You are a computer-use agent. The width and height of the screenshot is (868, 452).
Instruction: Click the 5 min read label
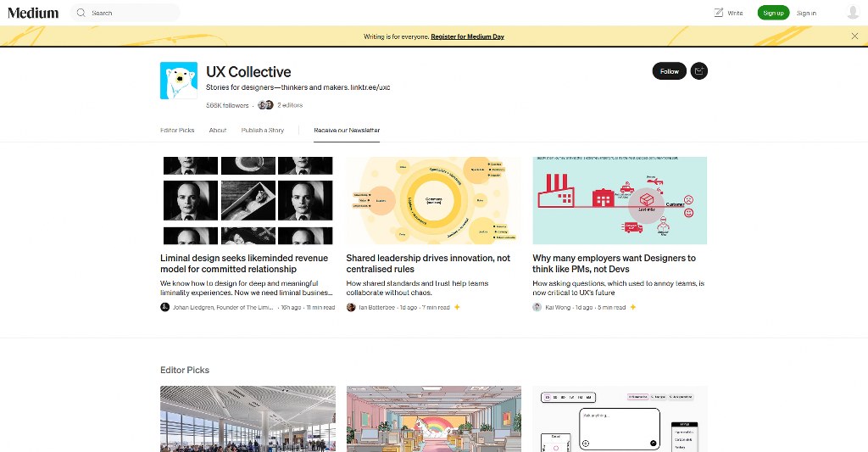(x=612, y=308)
